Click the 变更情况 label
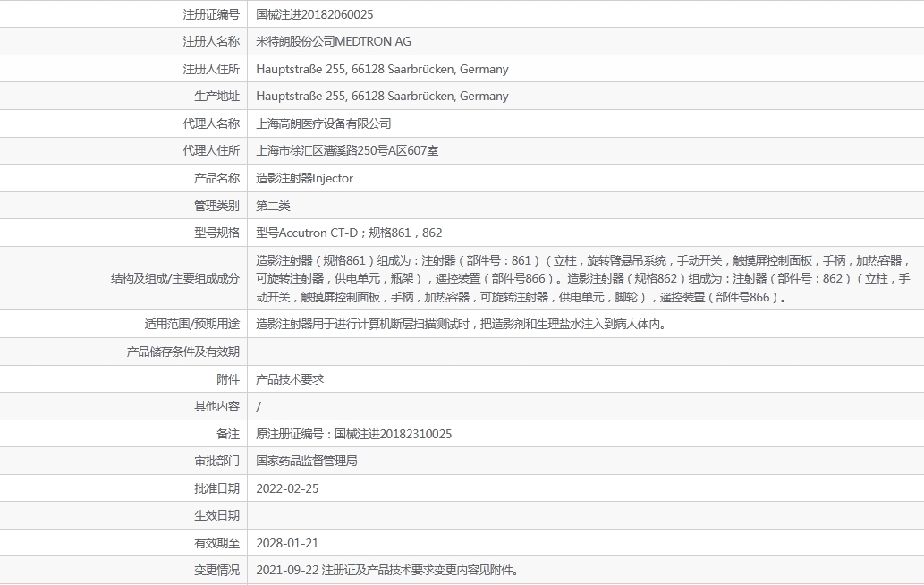The width and height of the screenshot is (924, 585). pos(216,571)
